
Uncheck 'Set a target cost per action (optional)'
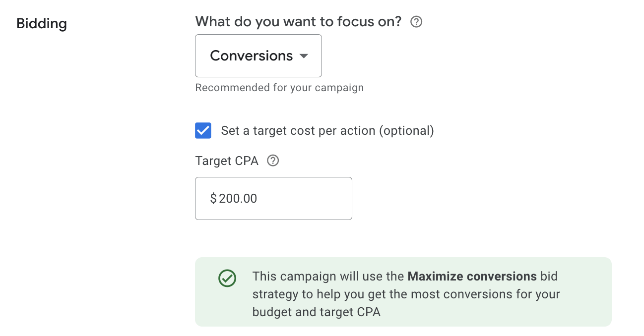coord(203,130)
